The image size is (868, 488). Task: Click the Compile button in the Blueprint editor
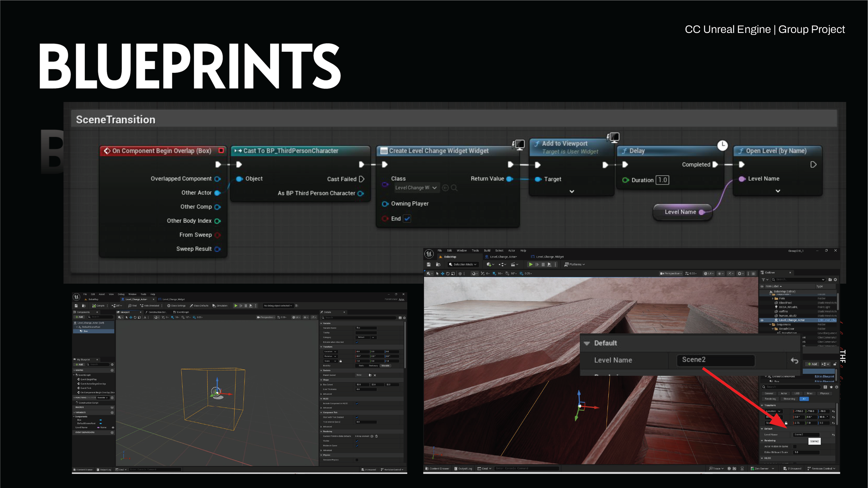tap(98, 306)
